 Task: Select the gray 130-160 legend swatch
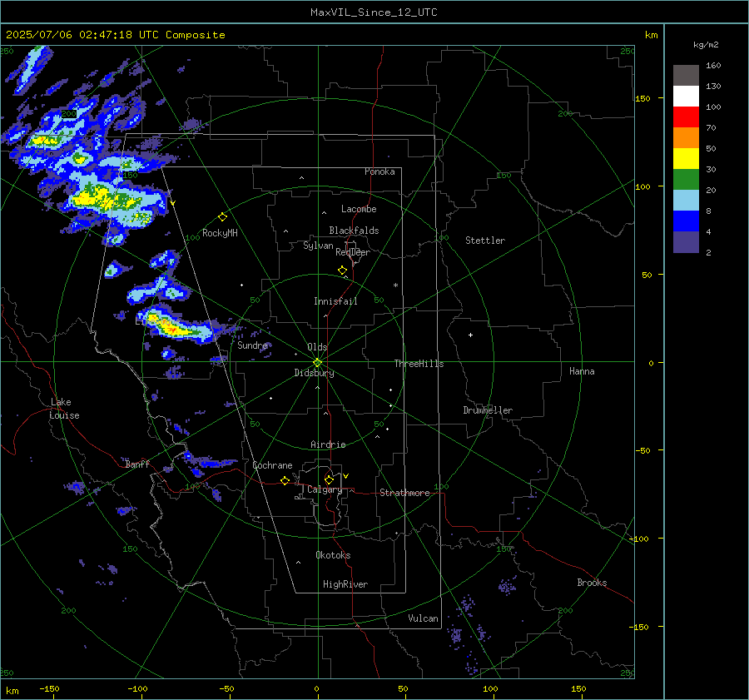pos(686,76)
